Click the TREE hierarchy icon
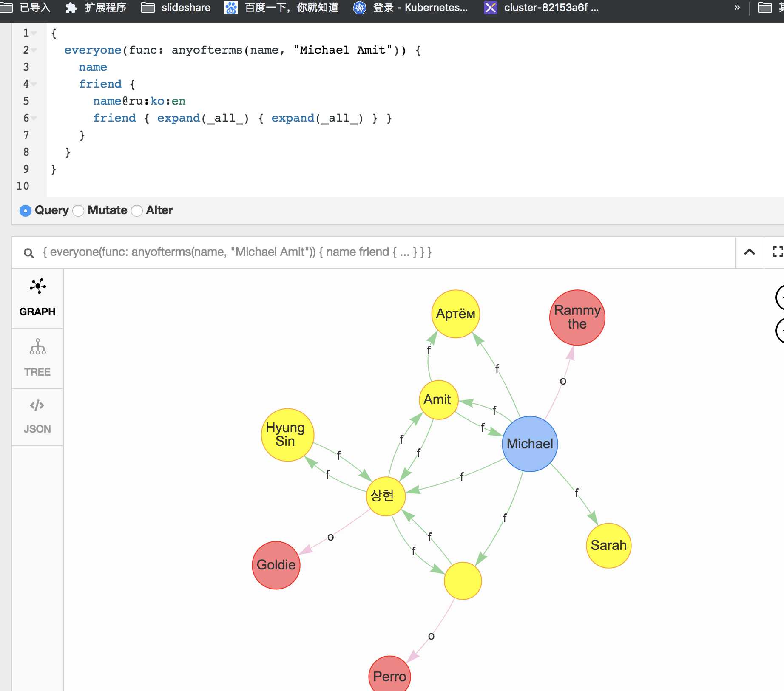Viewport: 784px width, 691px height. (x=37, y=347)
